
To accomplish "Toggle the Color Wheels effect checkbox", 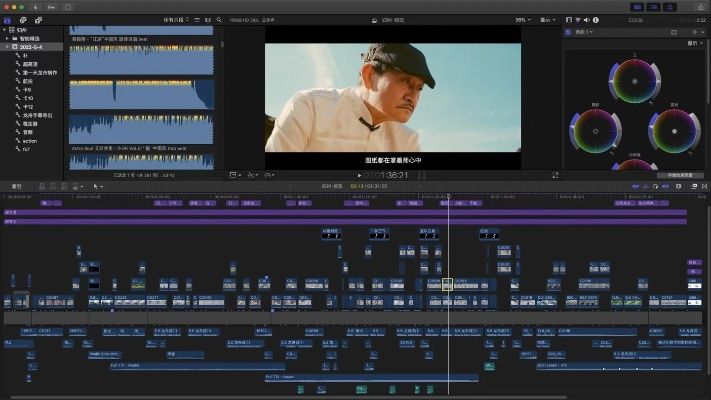I will tap(570, 32).
